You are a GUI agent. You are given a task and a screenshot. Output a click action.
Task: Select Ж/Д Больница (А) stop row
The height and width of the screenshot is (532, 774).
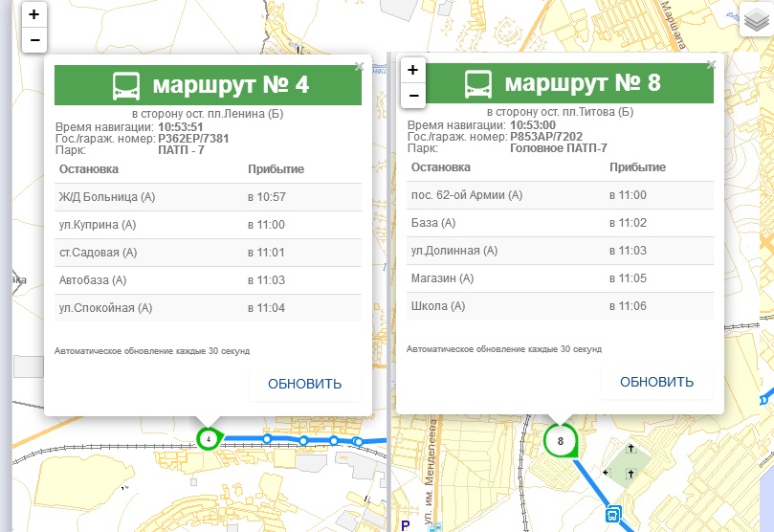click(208, 197)
